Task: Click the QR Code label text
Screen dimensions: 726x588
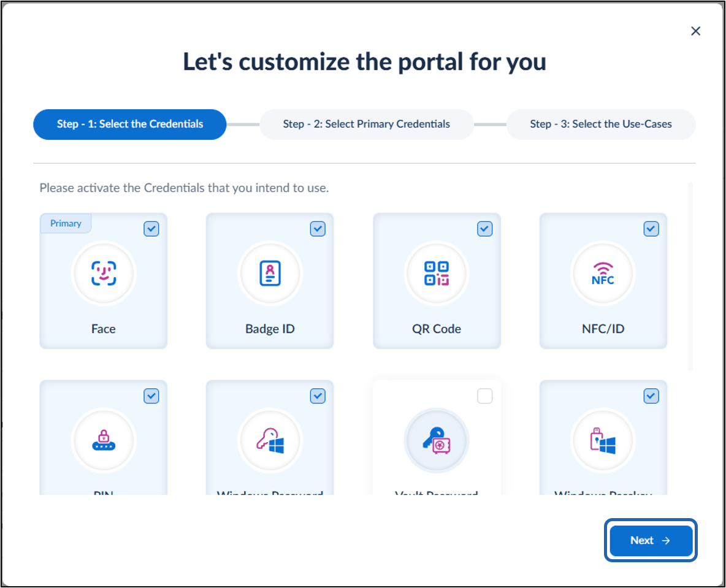Action: pos(437,329)
